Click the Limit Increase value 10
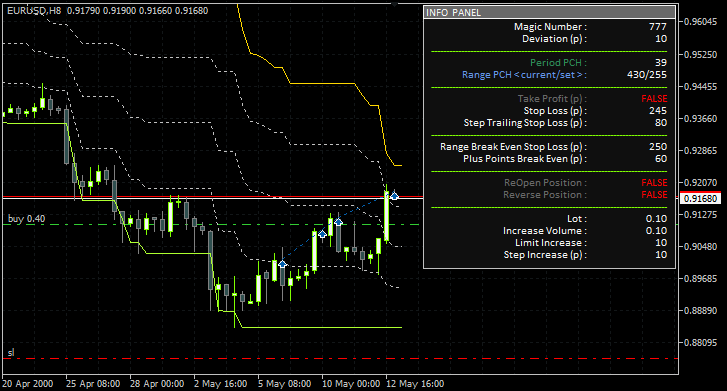727x391 pixels. pyautogui.click(x=661, y=243)
